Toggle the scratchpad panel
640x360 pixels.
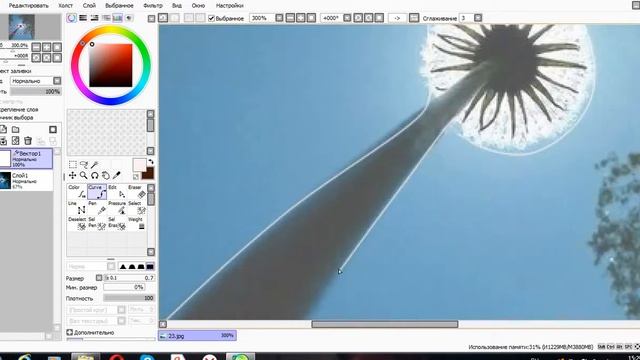tap(129, 18)
